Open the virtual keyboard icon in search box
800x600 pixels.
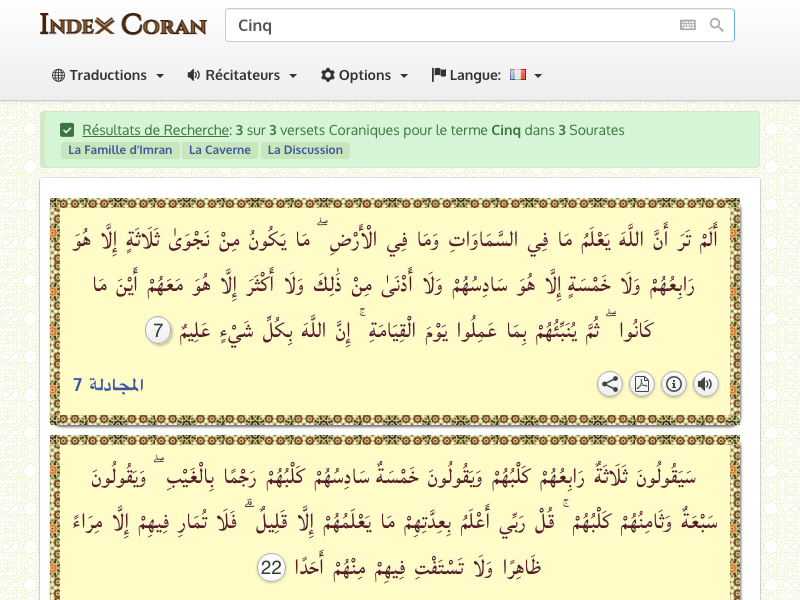click(x=688, y=25)
